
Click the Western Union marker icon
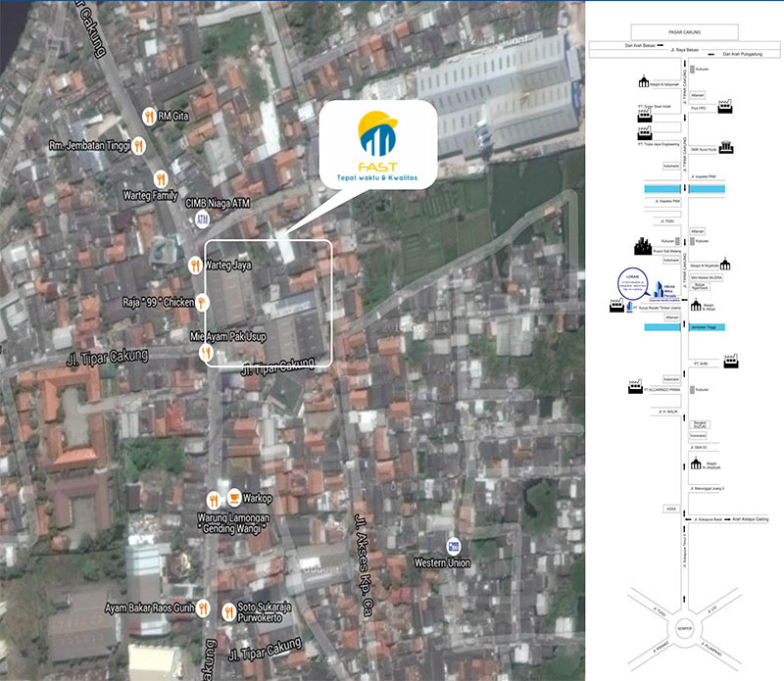[x=453, y=545]
